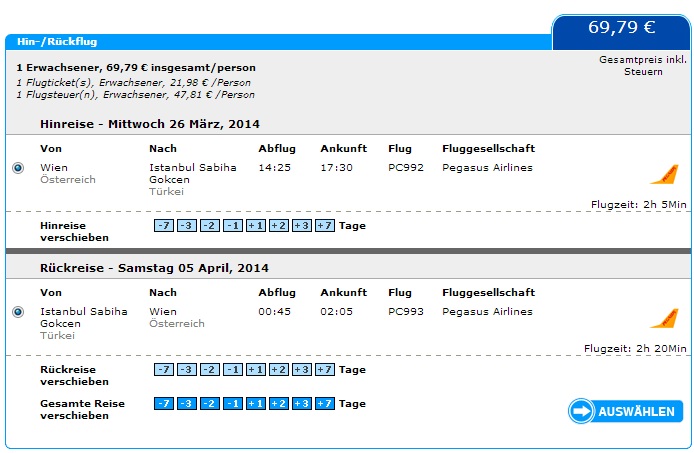Shift Rückreise by +2 days
Viewport: 694px width, 453px height.
279,369
